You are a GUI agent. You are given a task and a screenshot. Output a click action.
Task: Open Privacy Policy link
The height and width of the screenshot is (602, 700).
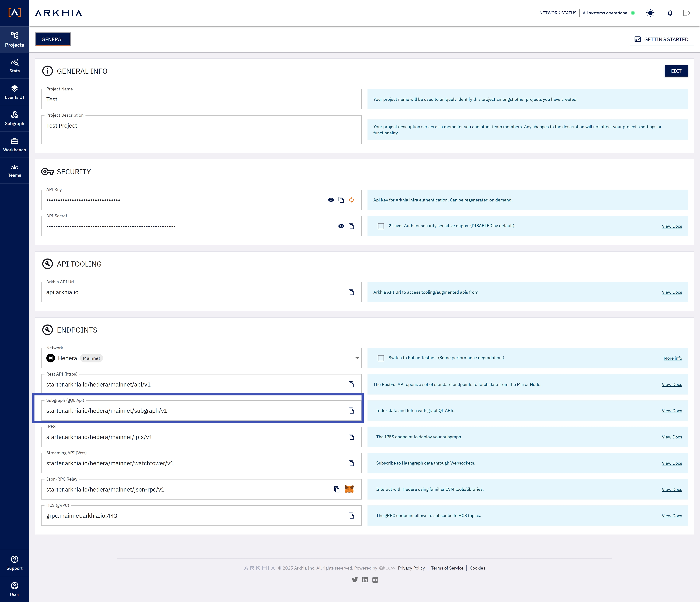[411, 568]
